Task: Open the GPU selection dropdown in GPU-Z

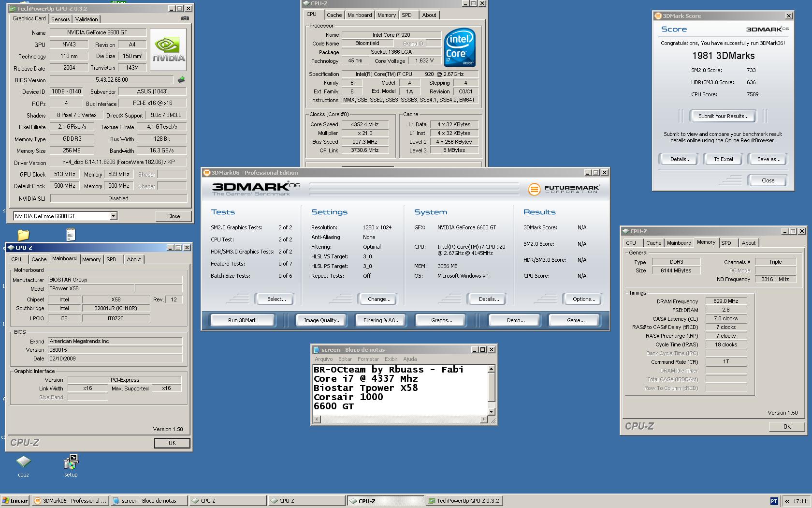Action: pyautogui.click(x=113, y=216)
